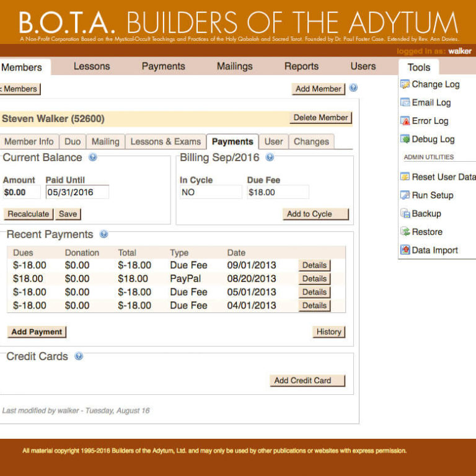Click the Error Log warning icon
This screenshot has width=476, height=476.
405,121
